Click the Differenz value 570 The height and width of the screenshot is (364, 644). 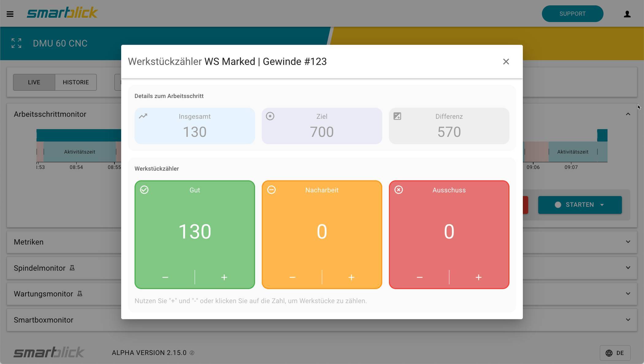(449, 132)
